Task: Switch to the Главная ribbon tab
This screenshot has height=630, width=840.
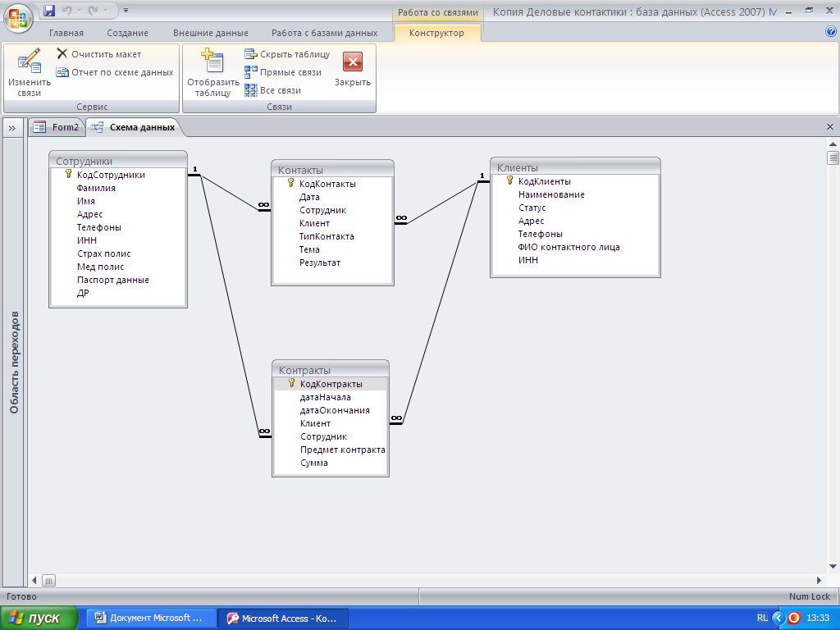Action: (66, 33)
